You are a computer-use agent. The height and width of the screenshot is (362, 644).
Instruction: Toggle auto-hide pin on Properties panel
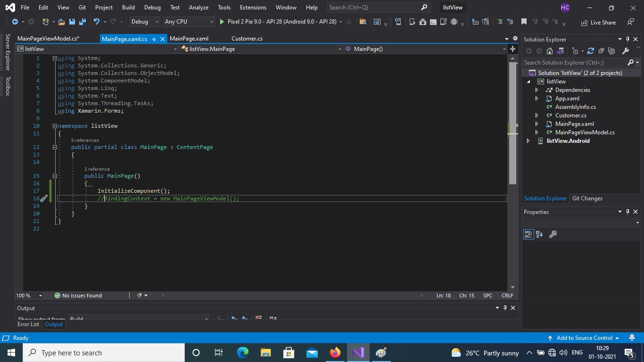627,212
